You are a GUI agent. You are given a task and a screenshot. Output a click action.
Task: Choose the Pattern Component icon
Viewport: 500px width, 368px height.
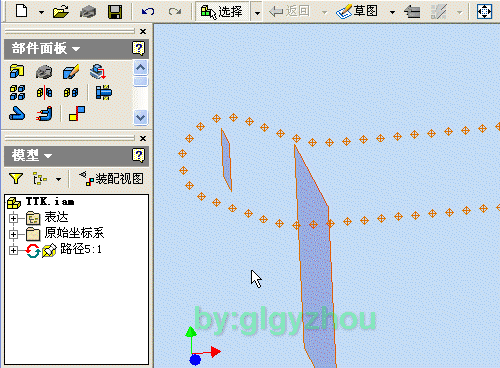tap(17, 92)
